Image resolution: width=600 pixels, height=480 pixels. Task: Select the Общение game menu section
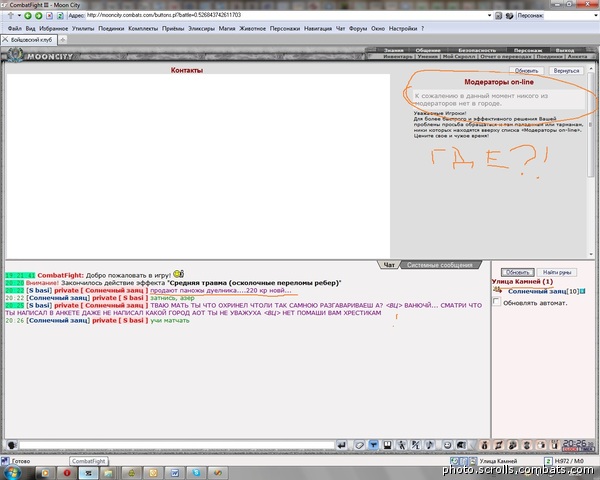[428, 50]
